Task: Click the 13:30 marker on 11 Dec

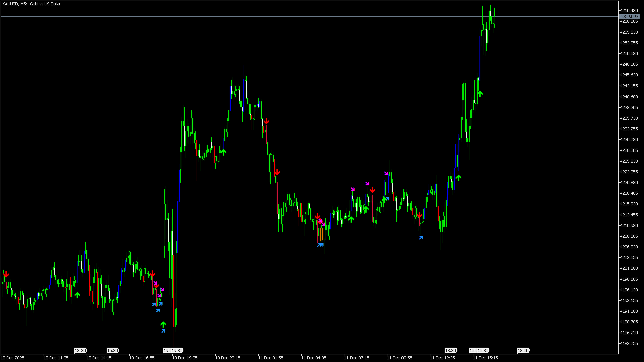Action: click(x=450, y=350)
